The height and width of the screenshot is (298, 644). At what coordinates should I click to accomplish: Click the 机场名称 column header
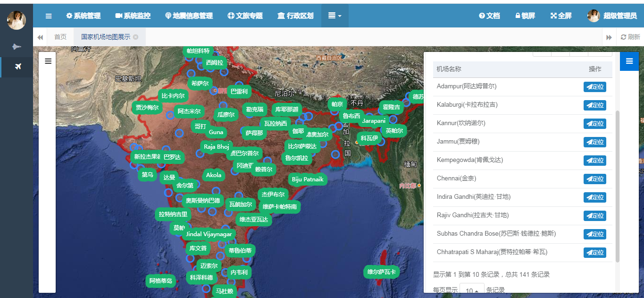[x=449, y=69]
